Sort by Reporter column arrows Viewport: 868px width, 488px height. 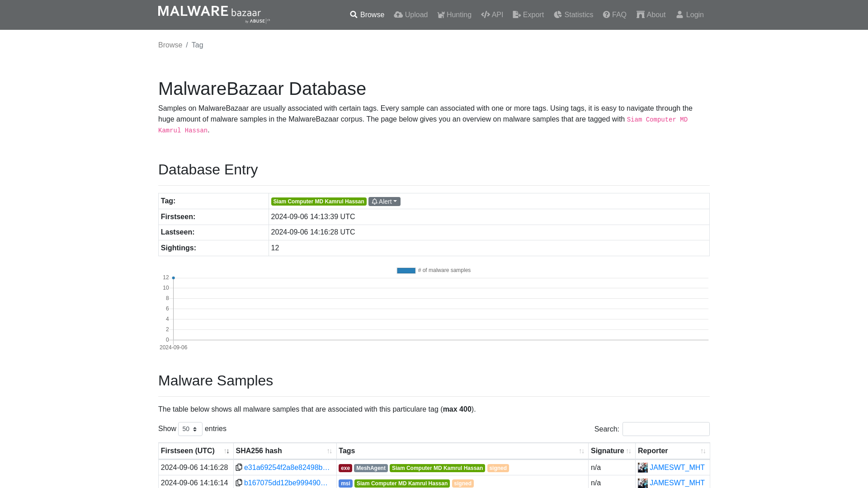point(703,451)
